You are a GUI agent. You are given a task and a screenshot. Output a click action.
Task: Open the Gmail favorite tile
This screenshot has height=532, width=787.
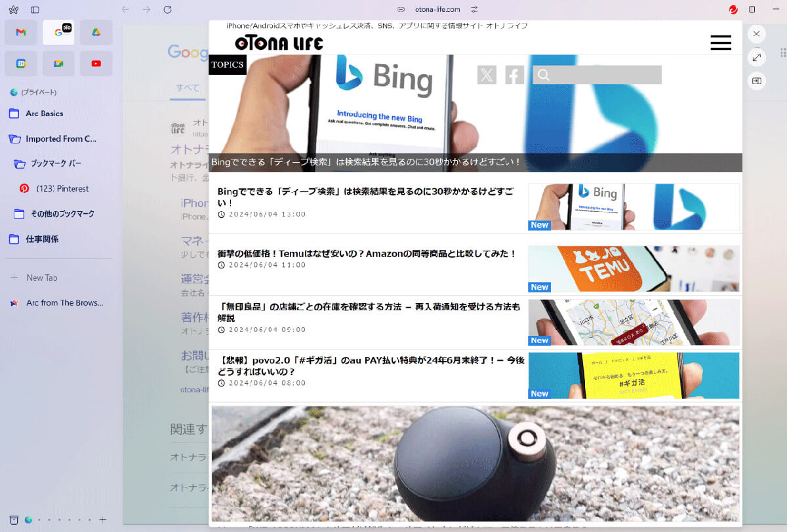coord(21,32)
